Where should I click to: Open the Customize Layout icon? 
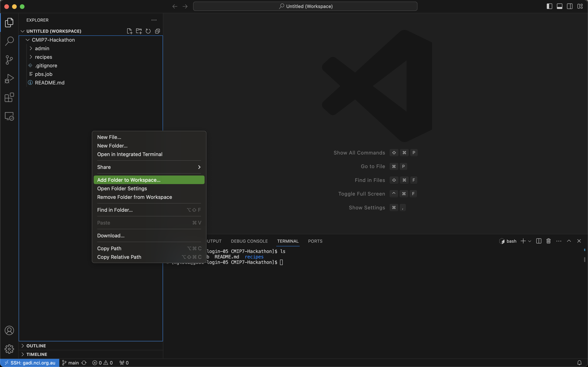click(x=580, y=6)
